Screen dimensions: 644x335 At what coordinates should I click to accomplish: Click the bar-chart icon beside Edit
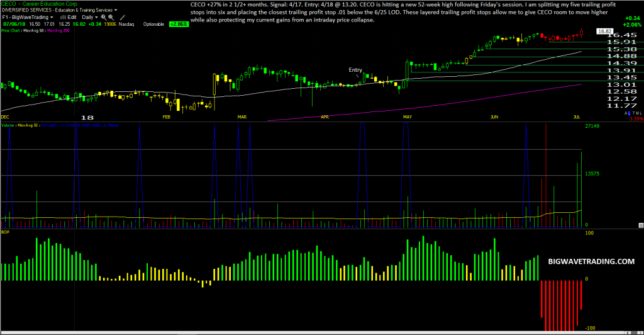(63, 17)
